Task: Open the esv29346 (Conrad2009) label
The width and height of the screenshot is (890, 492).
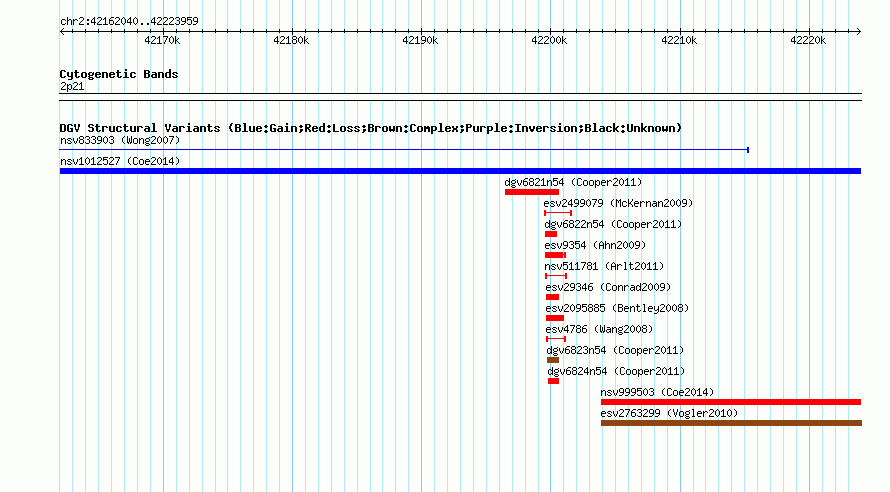Action: (608, 287)
